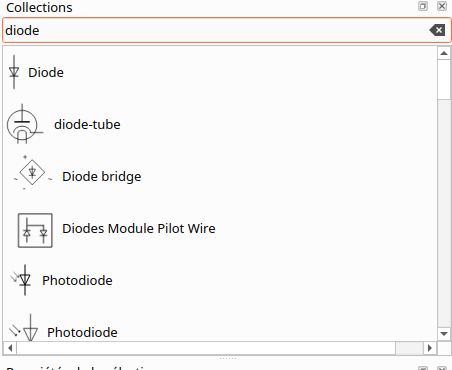Image resolution: width=452 pixels, height=370 pixels.
Task: Pick the Diode bridge symbol icon
Action: (x=32, y=173)
